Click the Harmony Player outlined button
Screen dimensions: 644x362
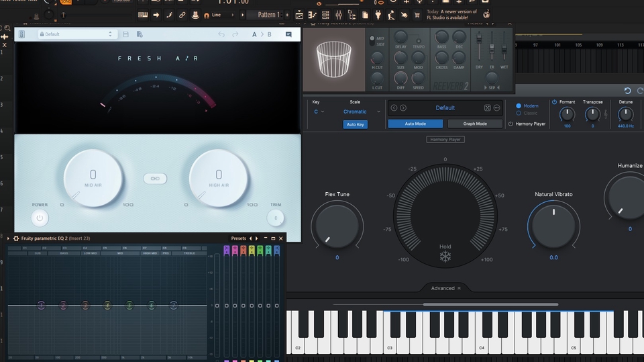pyautogui.click(x=445, y=140)
